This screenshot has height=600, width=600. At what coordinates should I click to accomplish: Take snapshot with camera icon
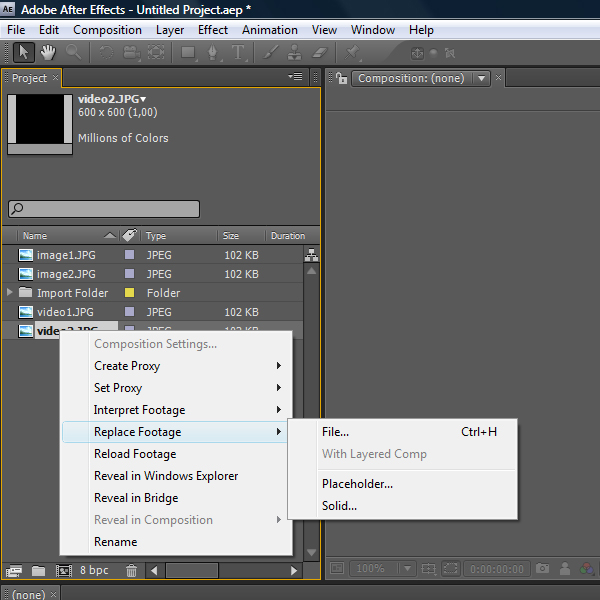point(542,568)
